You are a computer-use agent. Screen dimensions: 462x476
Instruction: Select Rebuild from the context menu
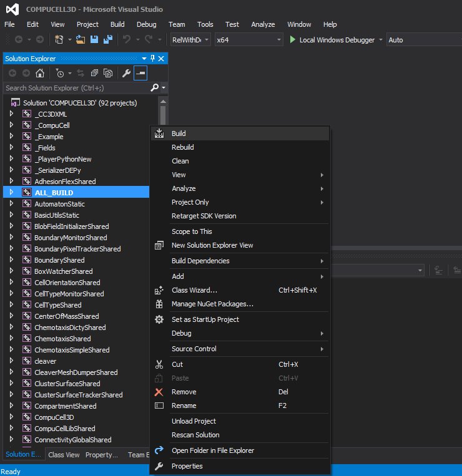pyautogui.click(x=182, y=147)
